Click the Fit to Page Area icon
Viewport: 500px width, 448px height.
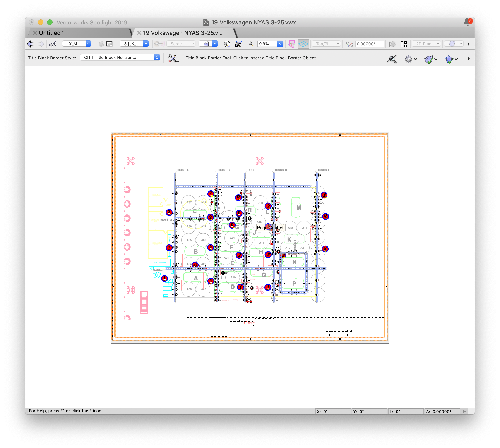tap(227, 44)
